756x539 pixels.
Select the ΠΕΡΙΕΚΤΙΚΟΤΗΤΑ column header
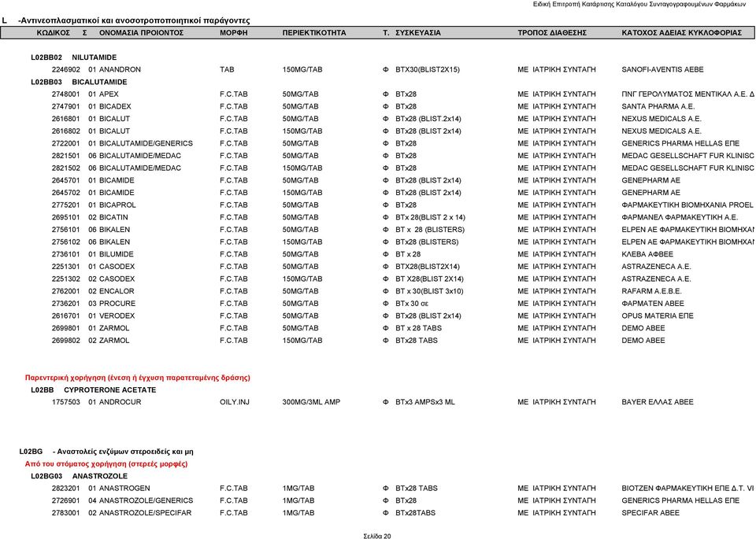[x=314, y=33]
